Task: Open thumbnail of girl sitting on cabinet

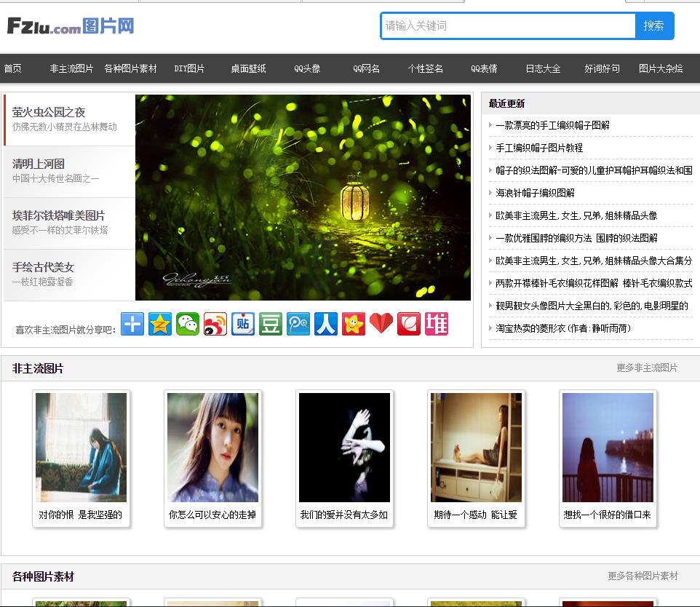Action: pos(476,448)
